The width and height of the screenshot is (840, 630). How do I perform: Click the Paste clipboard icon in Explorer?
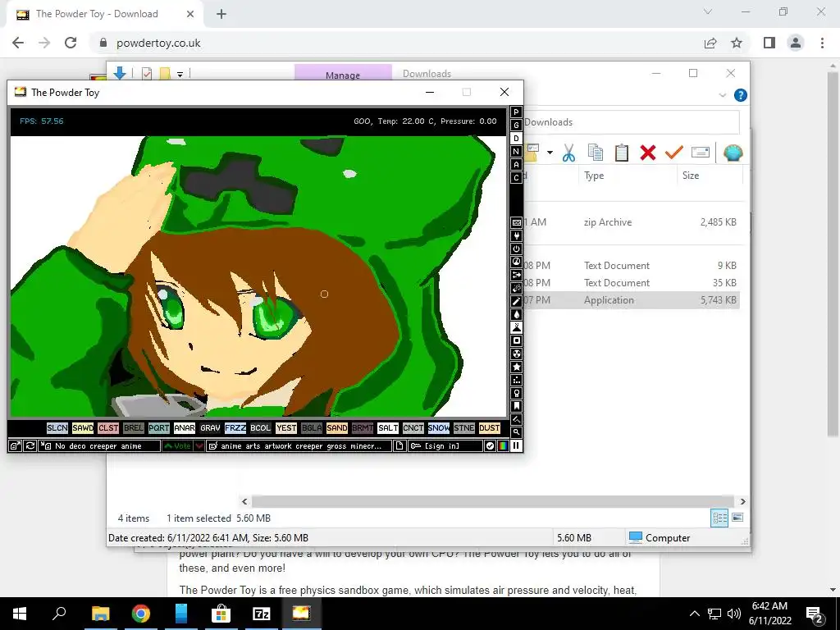pos(622,153)
